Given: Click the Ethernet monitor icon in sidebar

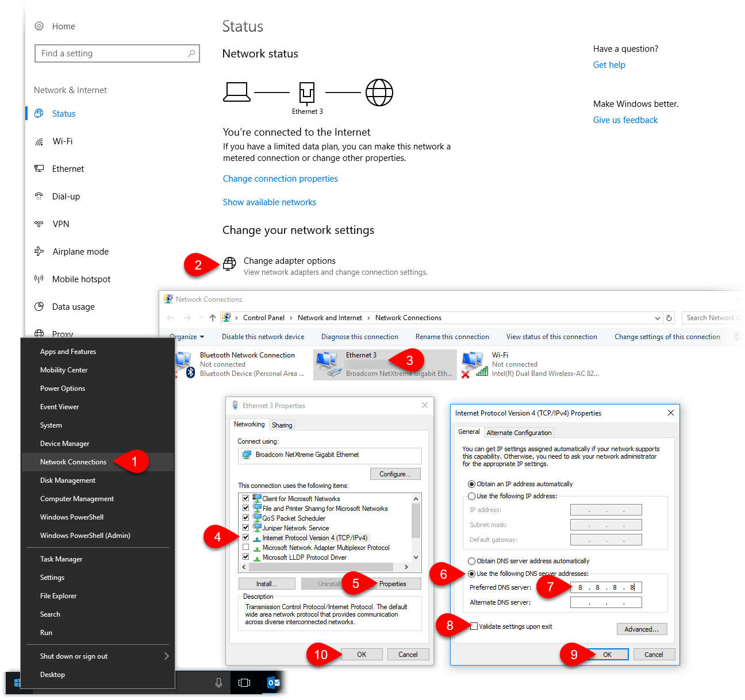Looking at the screenshot, I should pos(39,168).
